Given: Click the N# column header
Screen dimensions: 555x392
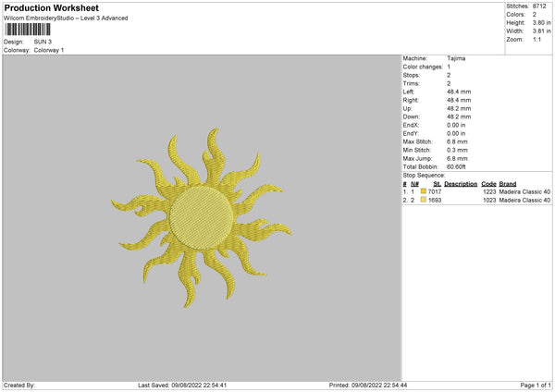Looking at the screenshot, I should tap(416, 183).
